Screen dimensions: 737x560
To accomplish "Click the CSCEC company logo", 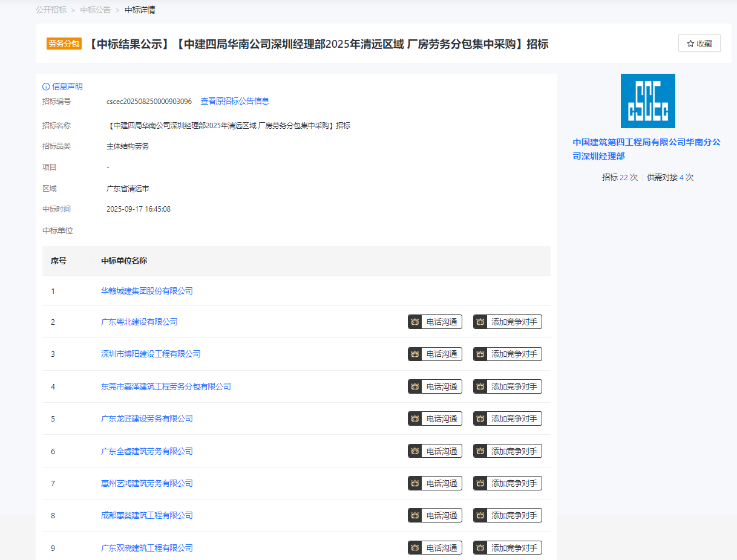I will point(647,101).
